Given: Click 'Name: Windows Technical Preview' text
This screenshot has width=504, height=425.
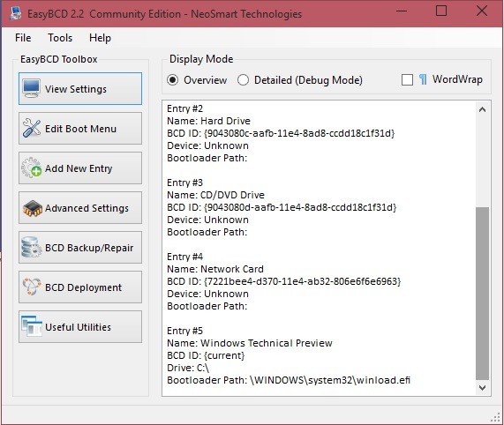Looking at the screenshot, I should coord(250,343).
